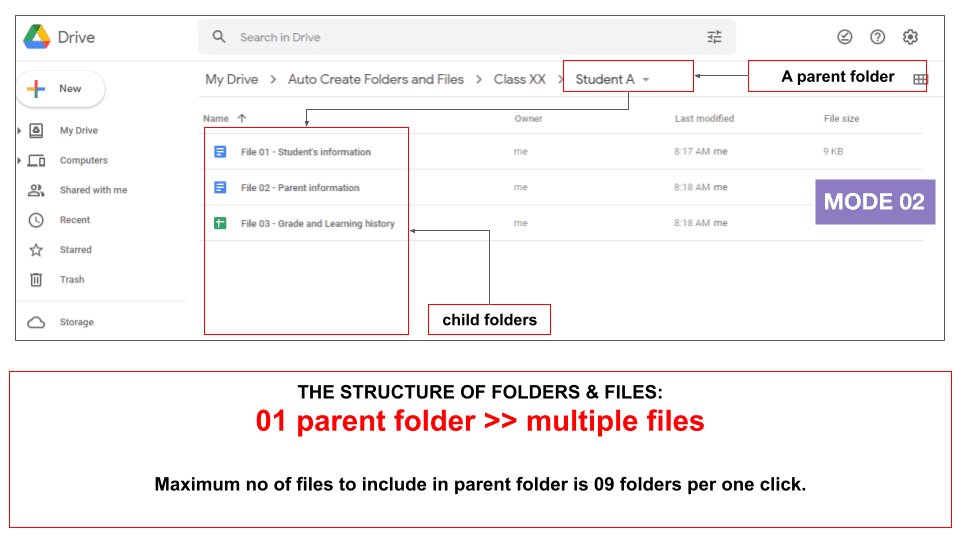The height and width of the screenshot is (540, 960).
Task: Select File 03 - Grade and Learning history
Action: click(317, 223)
